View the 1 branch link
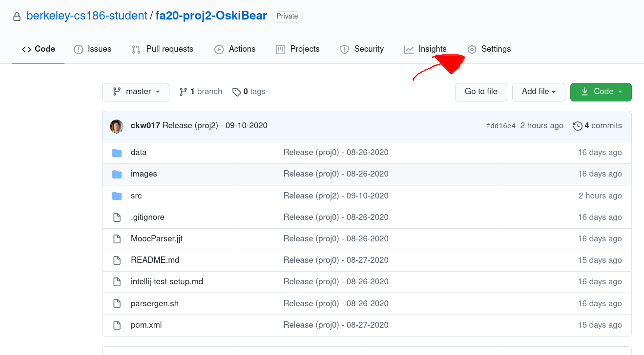The image size is (644, 355). coord(201,92)
